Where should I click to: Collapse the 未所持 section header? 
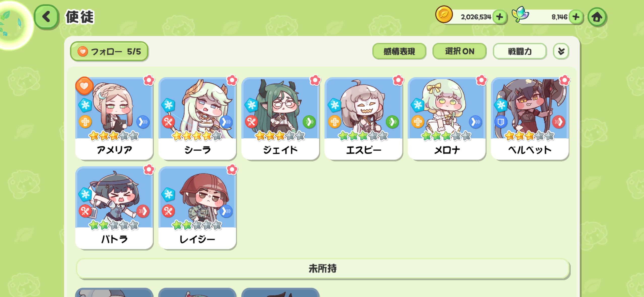[x=323, y=269]
